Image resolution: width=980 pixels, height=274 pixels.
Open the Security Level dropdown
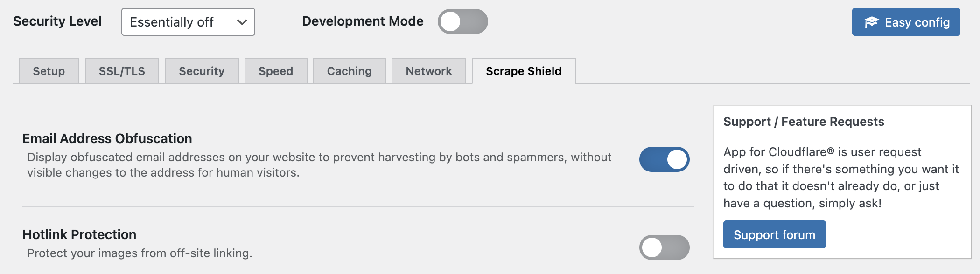(x=188, y=22)
